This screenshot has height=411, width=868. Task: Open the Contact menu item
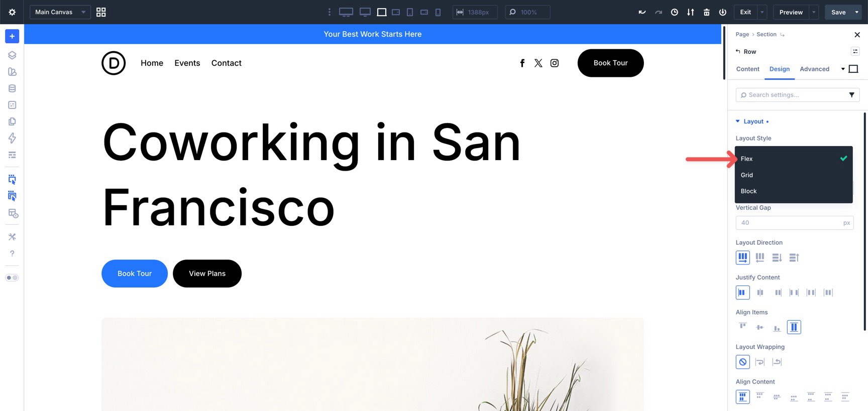click(227, 63)
